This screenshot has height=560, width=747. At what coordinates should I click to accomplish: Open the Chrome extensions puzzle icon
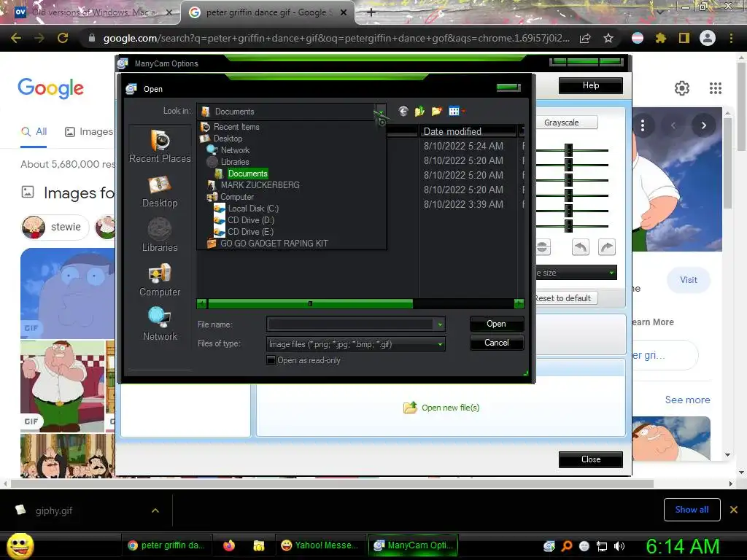(660, 38)
